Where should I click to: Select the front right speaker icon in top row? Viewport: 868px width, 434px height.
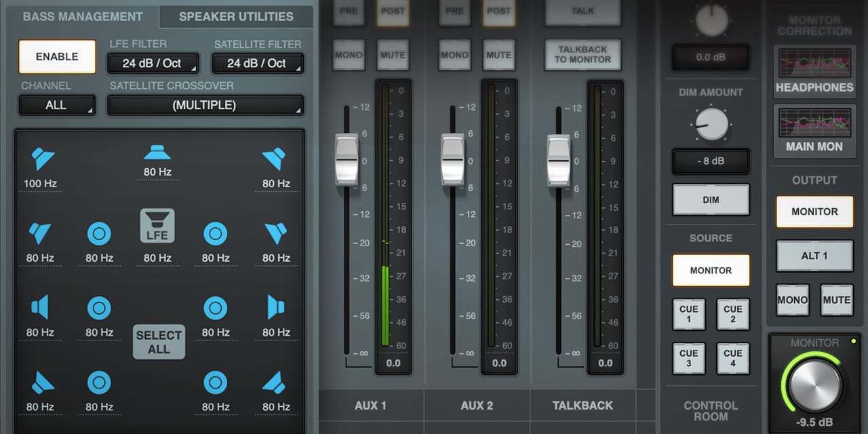(x=275, y=159)
